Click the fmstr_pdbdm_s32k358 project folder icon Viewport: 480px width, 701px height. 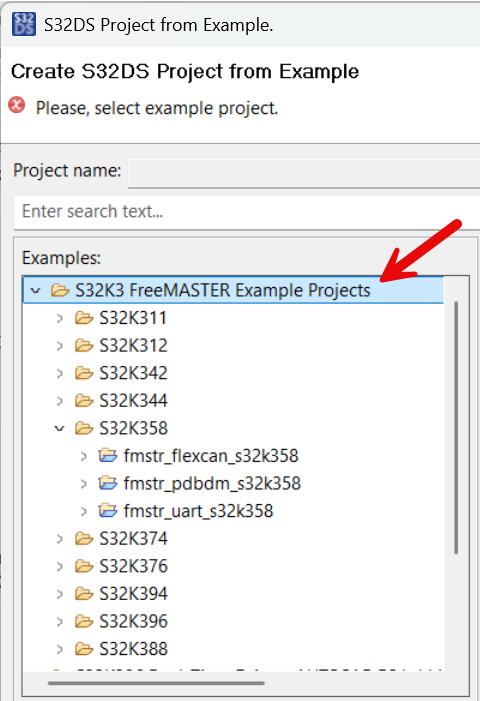108,483
